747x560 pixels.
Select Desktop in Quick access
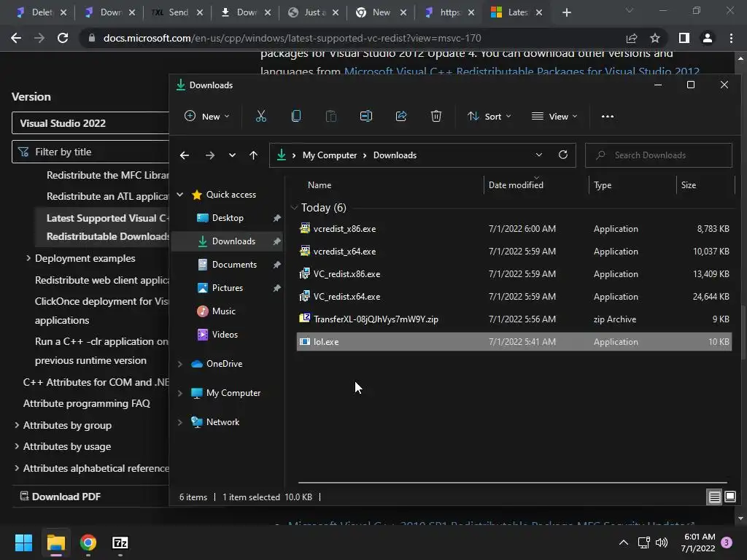click(228, 217)
